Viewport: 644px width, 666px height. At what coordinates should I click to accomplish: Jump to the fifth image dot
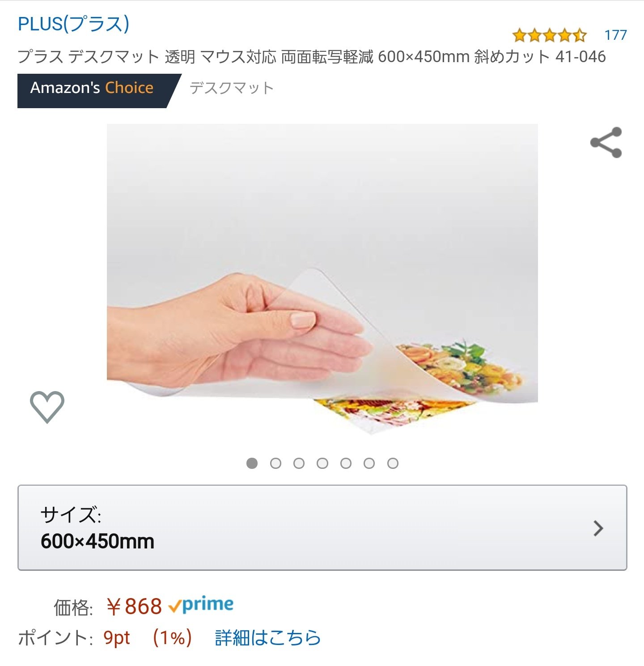point(346,463)
